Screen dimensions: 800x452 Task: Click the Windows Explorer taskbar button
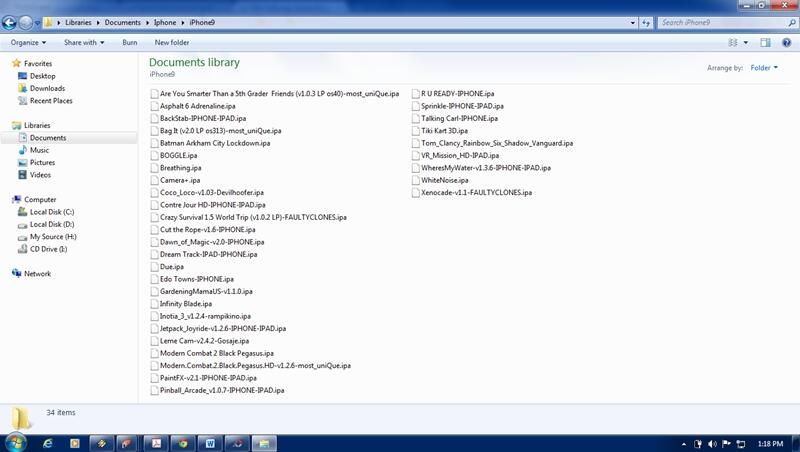[x=264, y=443]
